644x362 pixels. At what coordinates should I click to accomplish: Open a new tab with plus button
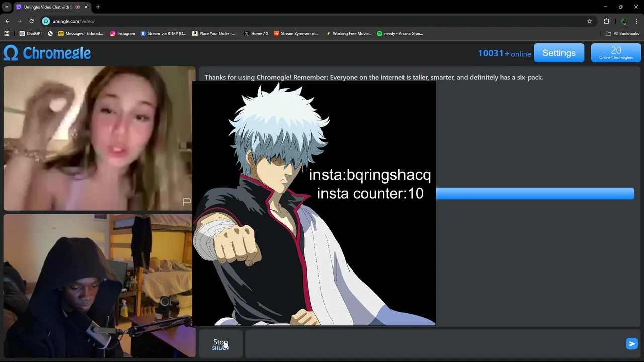[98, 7]
